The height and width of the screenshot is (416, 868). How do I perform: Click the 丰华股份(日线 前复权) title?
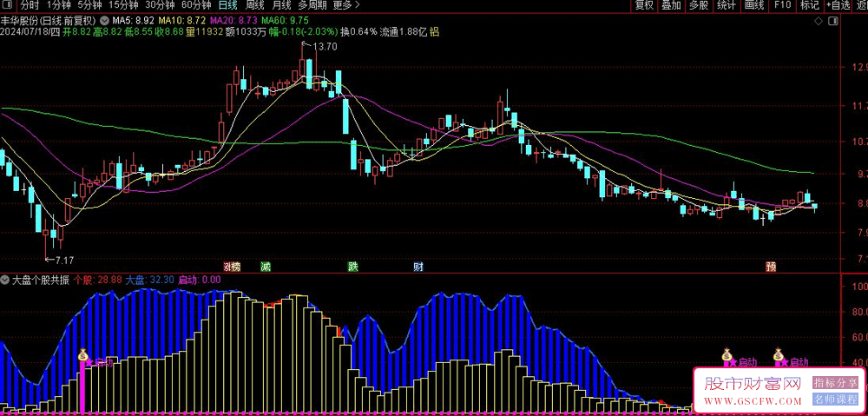click(49, 21)
